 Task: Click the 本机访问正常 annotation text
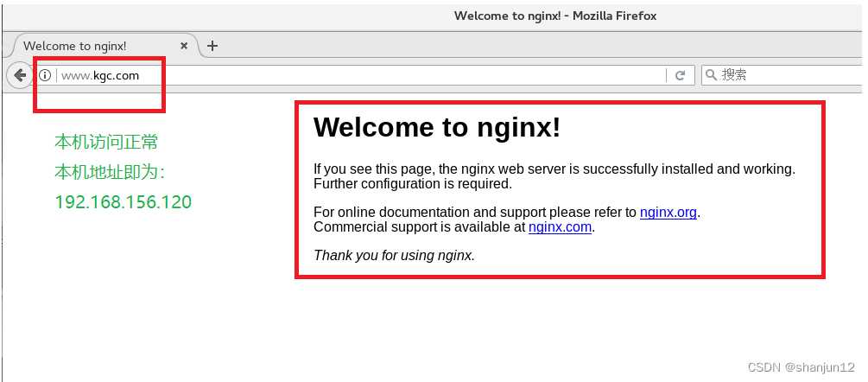point(106,143)
